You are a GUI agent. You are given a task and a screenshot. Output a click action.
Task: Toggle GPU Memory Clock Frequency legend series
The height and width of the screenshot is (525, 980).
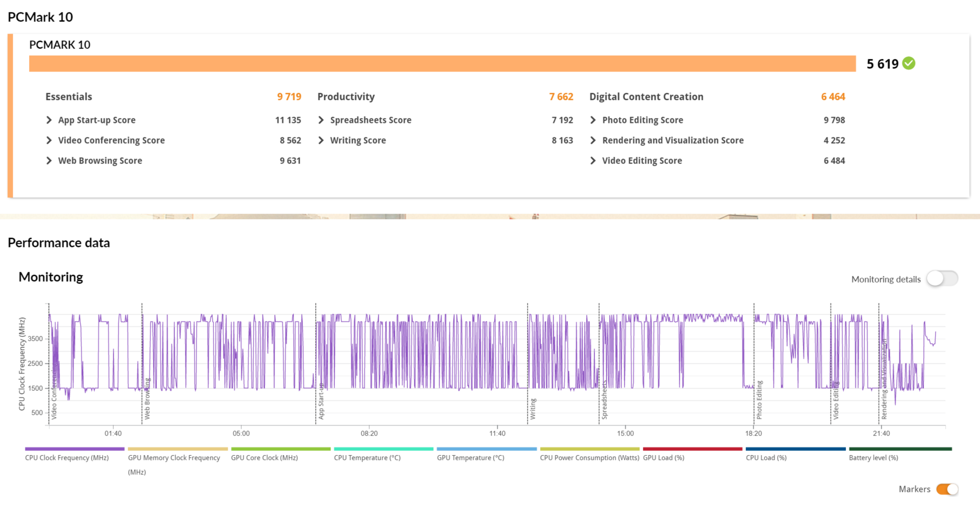click(177, 461)
